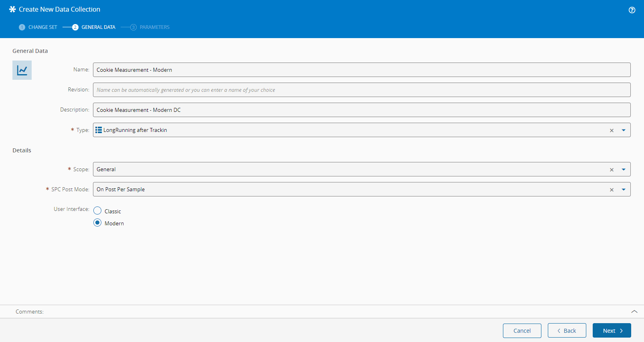Click the data collection chart icon
The height and width of the screenshot is (342, 644).
tap(22, 70)
